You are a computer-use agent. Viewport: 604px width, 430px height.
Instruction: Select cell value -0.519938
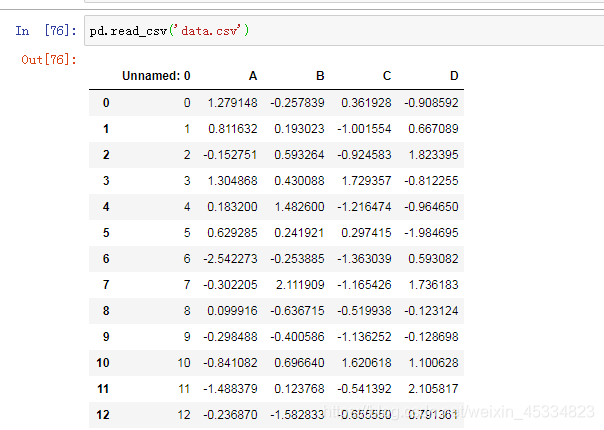(364, 311)
